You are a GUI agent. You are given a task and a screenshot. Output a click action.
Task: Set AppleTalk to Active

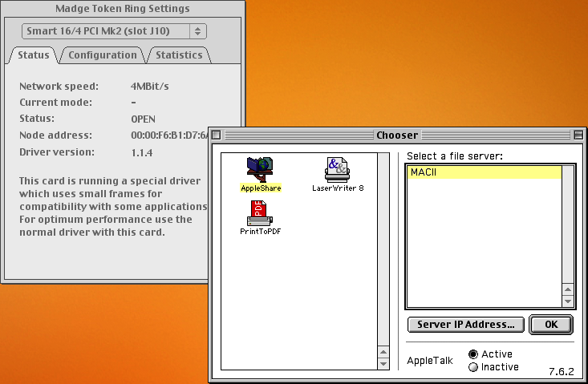(x=473, y=354)
